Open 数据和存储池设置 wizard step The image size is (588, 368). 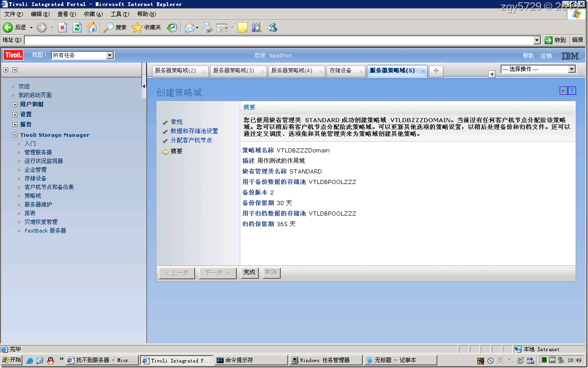pyautogui.click(x=194, y=131)
